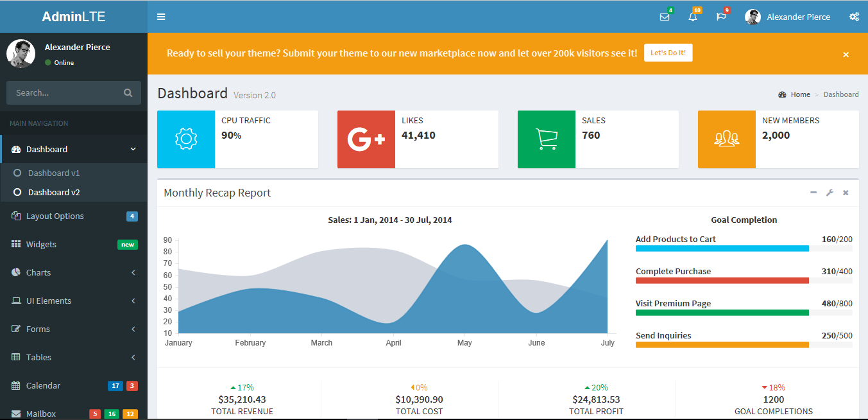The width and height of the screenshot is (868, 420).
Task: Toggle the sidebar with the hamburger icon
Action: [161, 17]
